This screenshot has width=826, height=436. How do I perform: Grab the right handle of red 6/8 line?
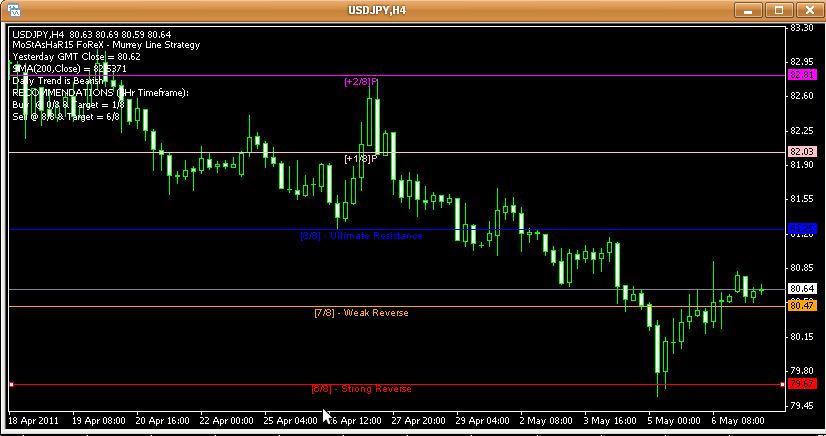782,385
